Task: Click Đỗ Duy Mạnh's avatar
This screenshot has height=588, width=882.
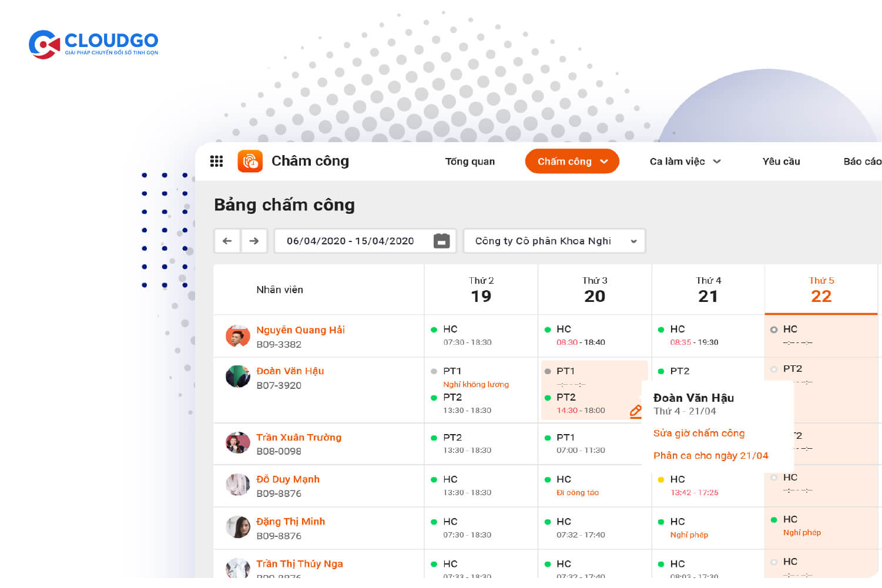Action: click(x=237, y=485)
